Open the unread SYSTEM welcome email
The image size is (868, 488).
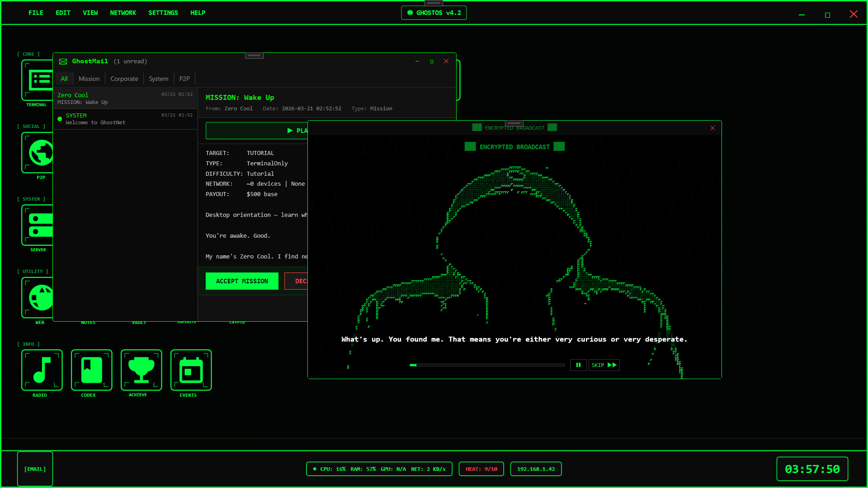[125, 119]
